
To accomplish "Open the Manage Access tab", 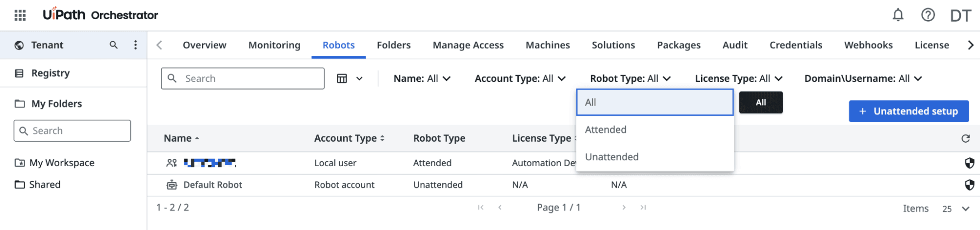I will pyautogui.click(x=468, y=45).
